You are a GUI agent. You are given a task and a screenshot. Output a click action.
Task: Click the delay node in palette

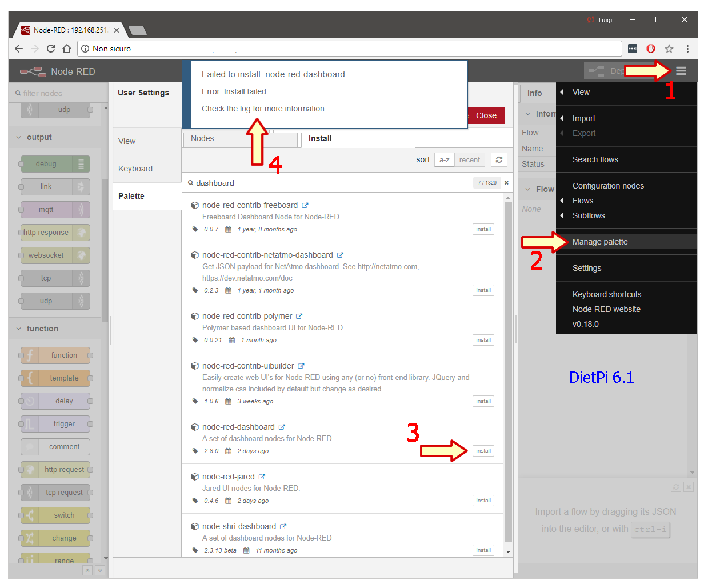tap(55, 401)
